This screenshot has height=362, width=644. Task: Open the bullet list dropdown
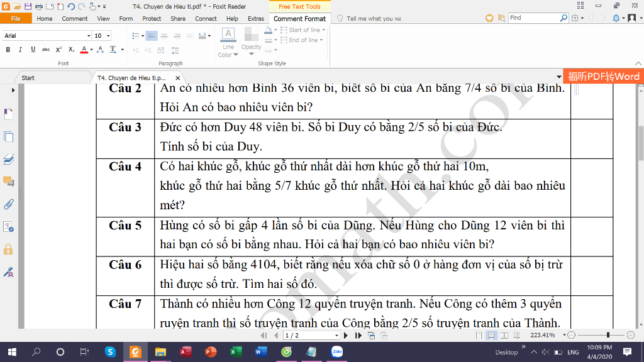pos(143,36)
